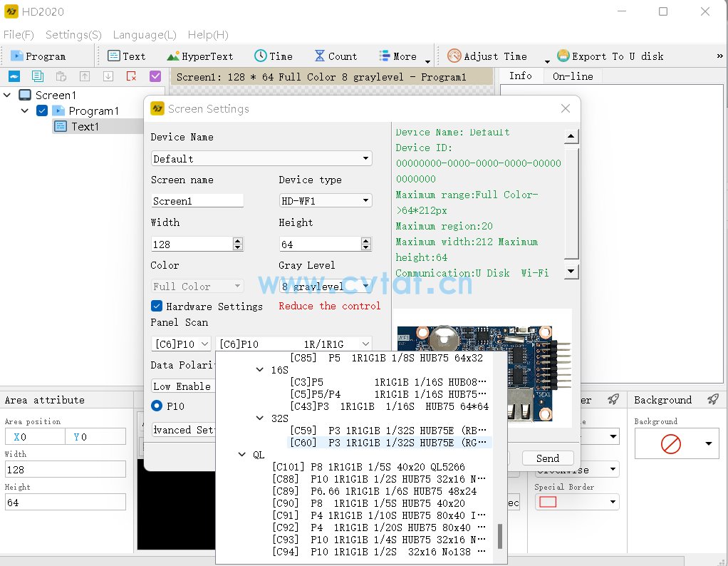
Task: Open the toolbar overflow chevron
Action: point(719,56)
